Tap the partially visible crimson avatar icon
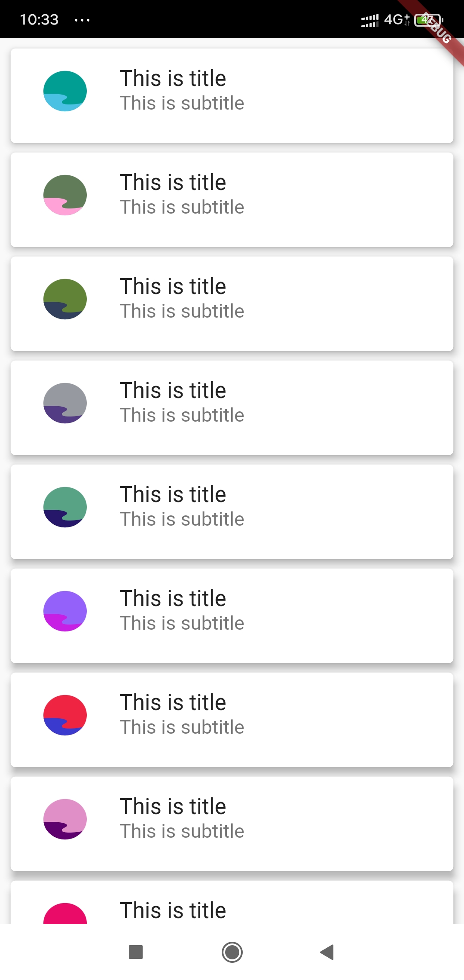 pyautogui.click(x=65, y=913)
